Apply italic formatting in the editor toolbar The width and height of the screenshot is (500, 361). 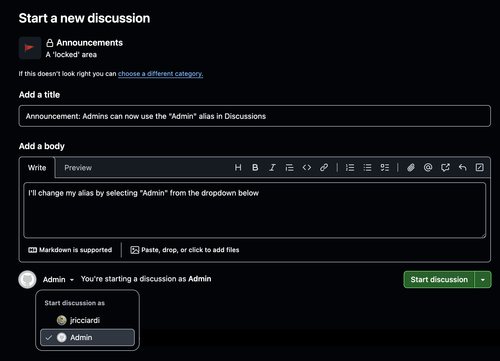tap(272, 167)
